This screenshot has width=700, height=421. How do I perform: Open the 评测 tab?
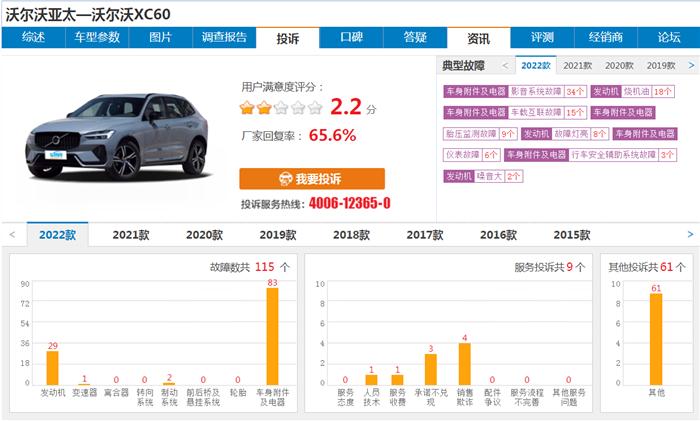pyautogui.click(x=542, y=38)
